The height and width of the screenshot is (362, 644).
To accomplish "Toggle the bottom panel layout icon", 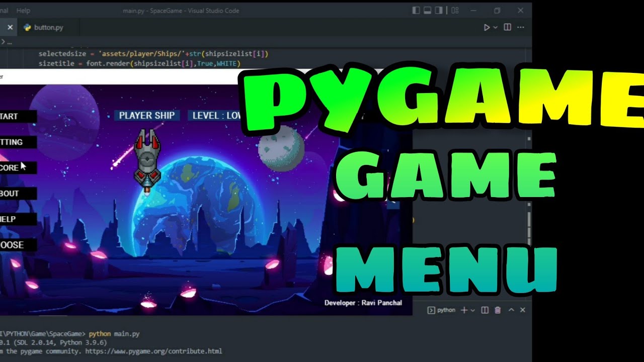I will click(427, 11).
